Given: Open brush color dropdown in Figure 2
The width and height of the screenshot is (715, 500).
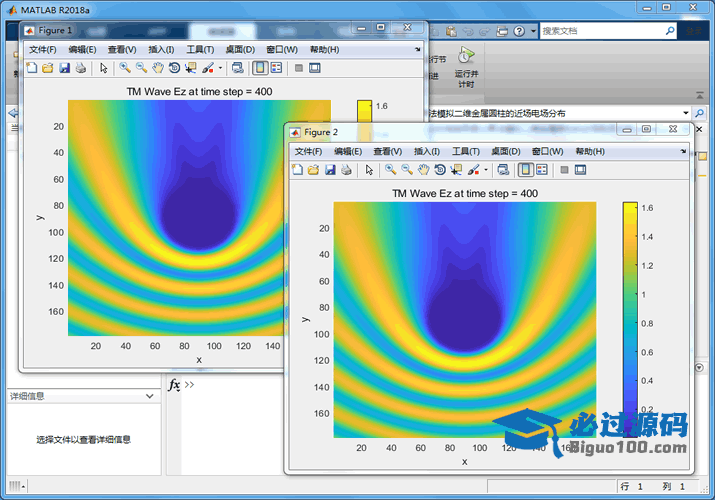Looking at the screenshot, I should click(x=486, y=170).
